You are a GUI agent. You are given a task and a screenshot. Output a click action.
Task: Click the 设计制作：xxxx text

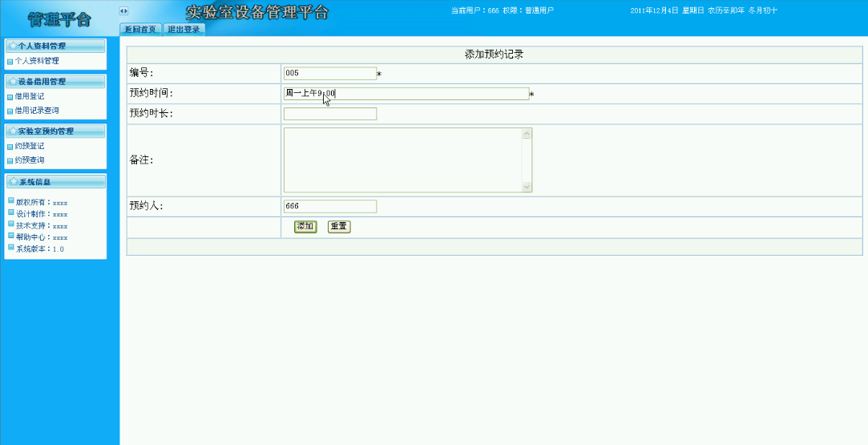point(42,214)
